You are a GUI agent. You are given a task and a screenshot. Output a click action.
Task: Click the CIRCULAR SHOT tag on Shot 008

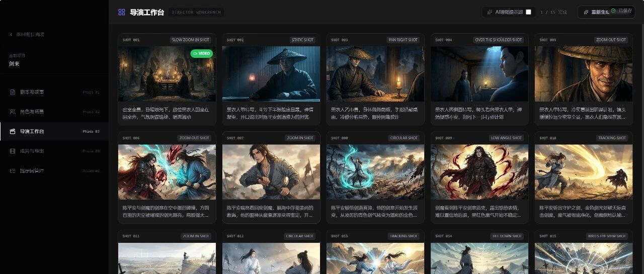[x=405, y=138]
